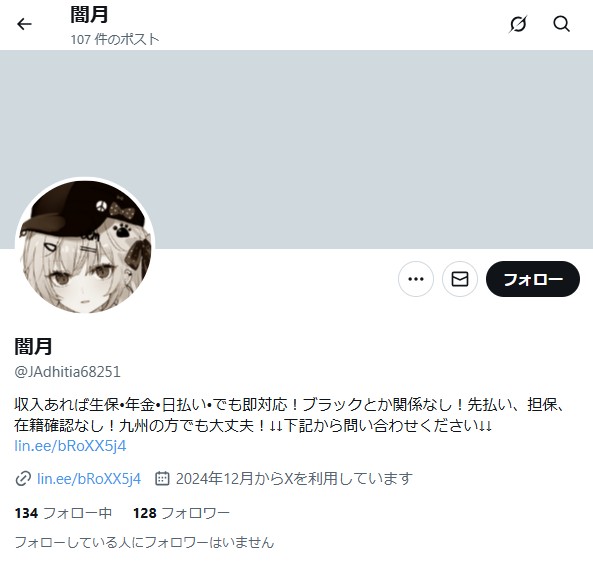Open website link beside the chain icon
This screenshot has height=578, width=593.
(89, 479)
